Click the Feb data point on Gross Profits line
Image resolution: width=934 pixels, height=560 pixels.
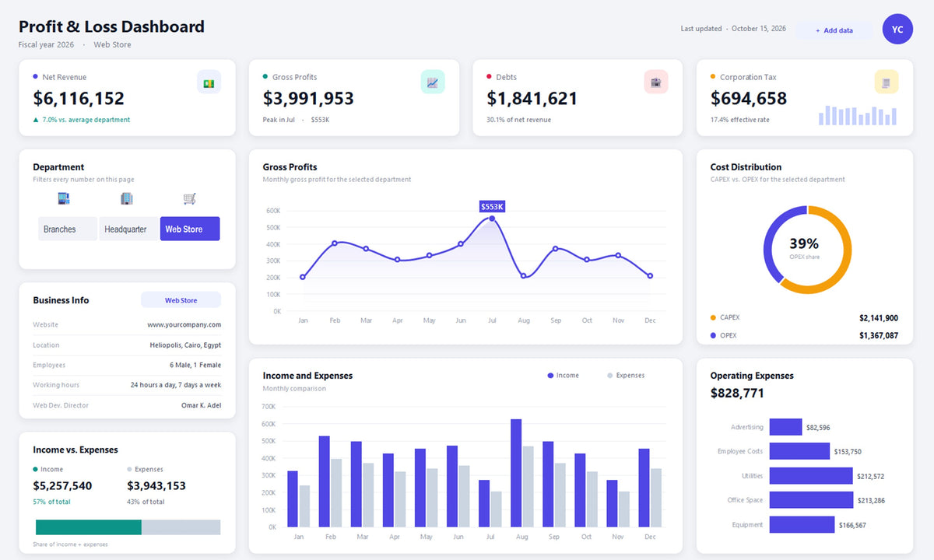pos(335,243)
